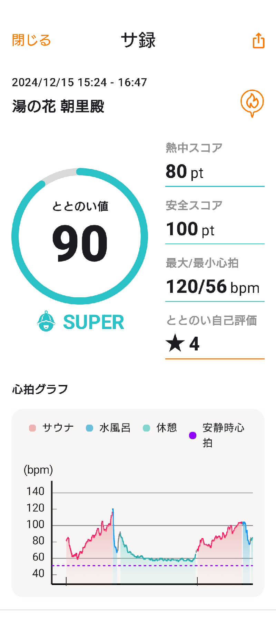
Task: Tap the 湯の花 朝里殿 facility name
Action: (58, 106)
